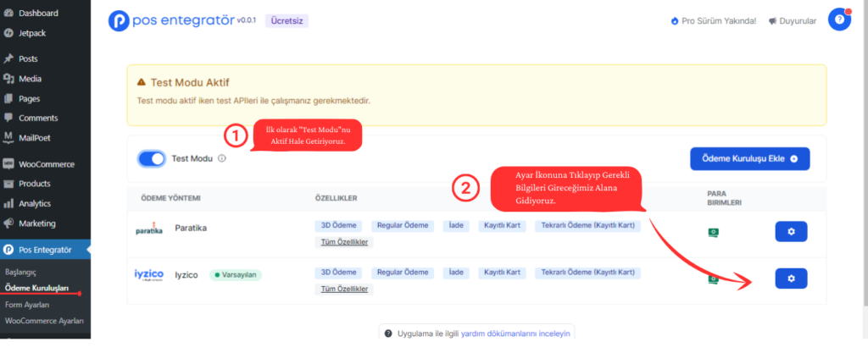Click the gear settings icon for Paratika
Image resolution: width=868 pixels, height=353 pixels.
point(790,231)
